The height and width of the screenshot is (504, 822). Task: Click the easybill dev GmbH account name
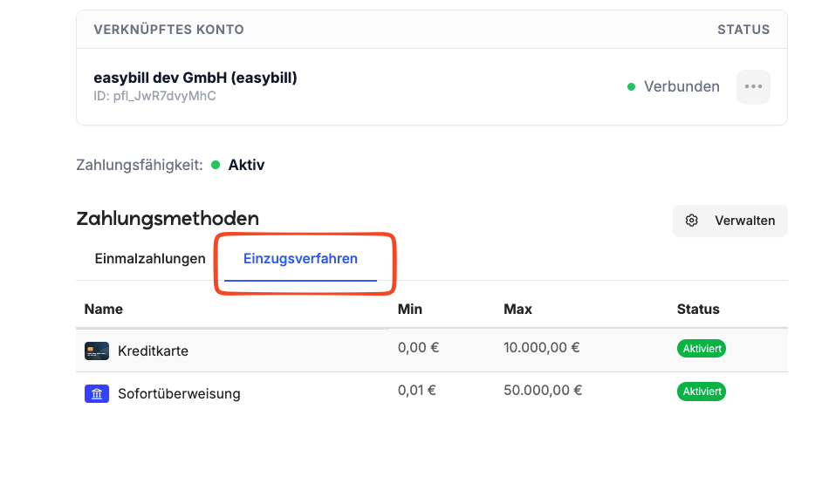(195, 78)
